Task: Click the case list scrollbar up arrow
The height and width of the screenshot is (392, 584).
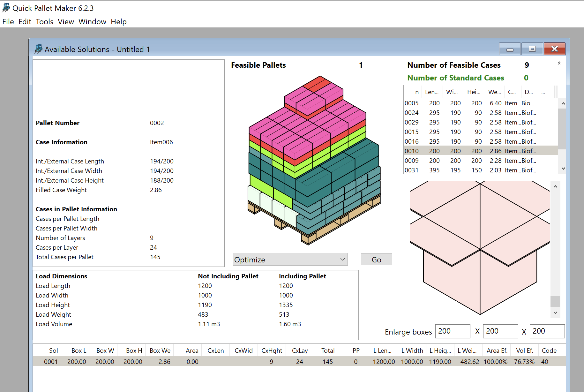Action: 563,103
